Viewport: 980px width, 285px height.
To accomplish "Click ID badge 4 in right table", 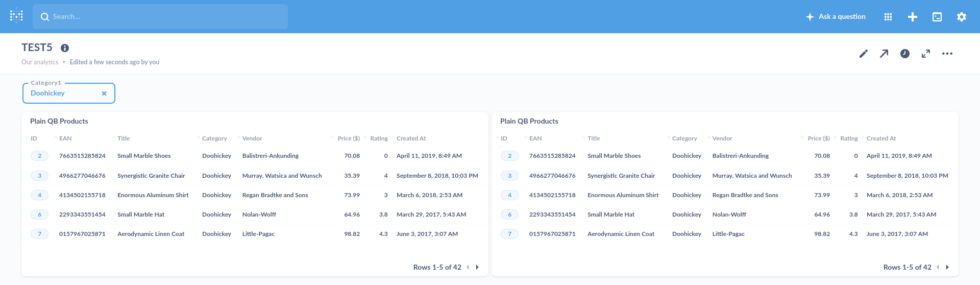I will click(509, 195).
